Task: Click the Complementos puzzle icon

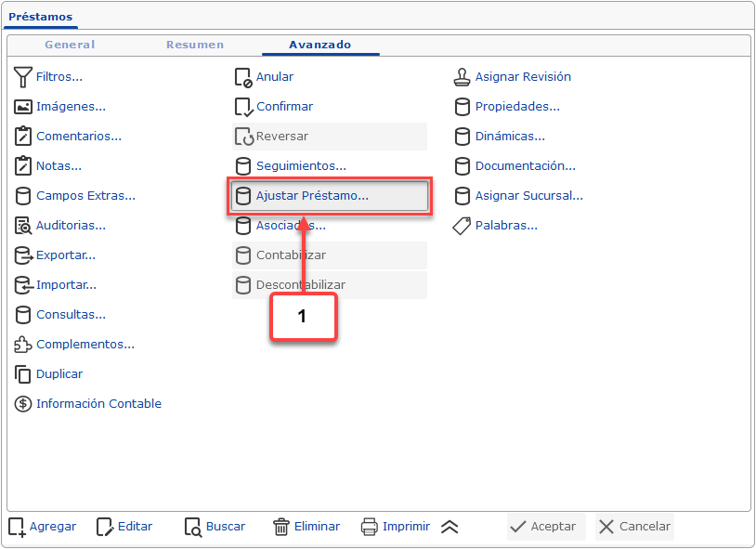Action: pos(23,345)
